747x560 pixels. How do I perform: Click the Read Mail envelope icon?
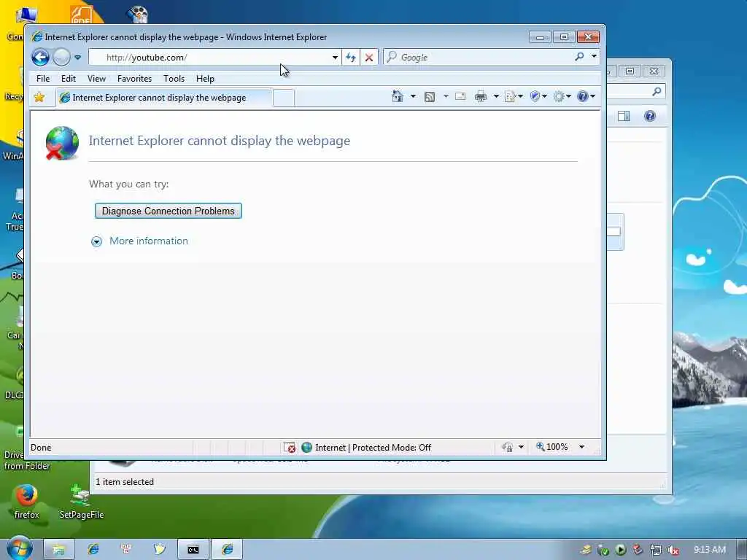coord(460,97)
